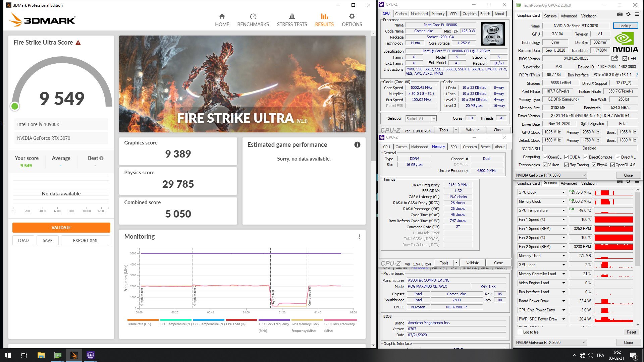Toggle the UEFI checkbox in GPU-Z

625,58
